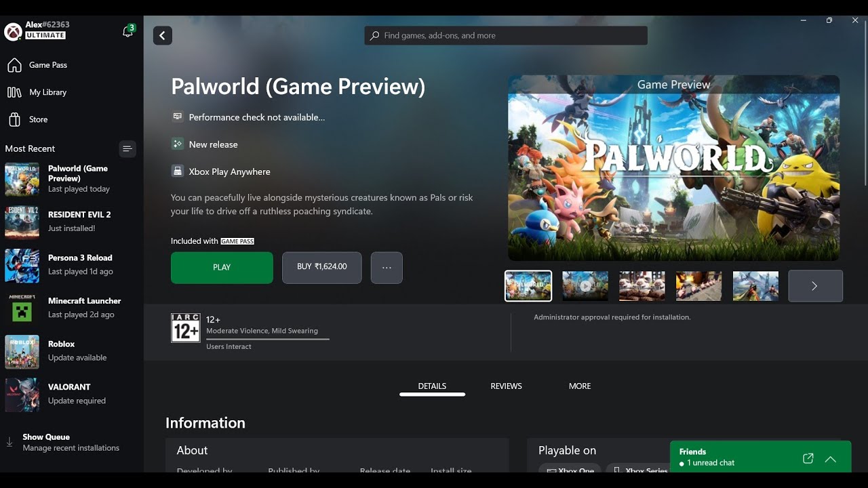Click the performance check monitor icon
The height and width of the screenshot is (488, 868).
pos(178,117)
